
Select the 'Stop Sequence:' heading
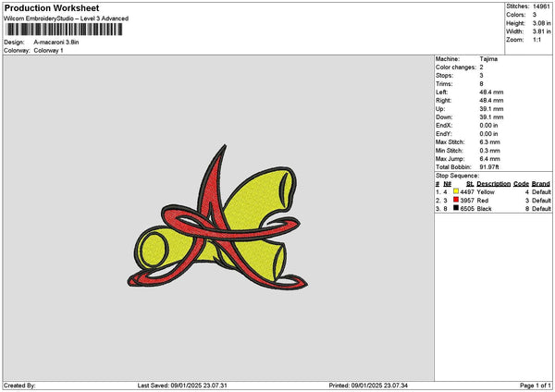point(457,176)
